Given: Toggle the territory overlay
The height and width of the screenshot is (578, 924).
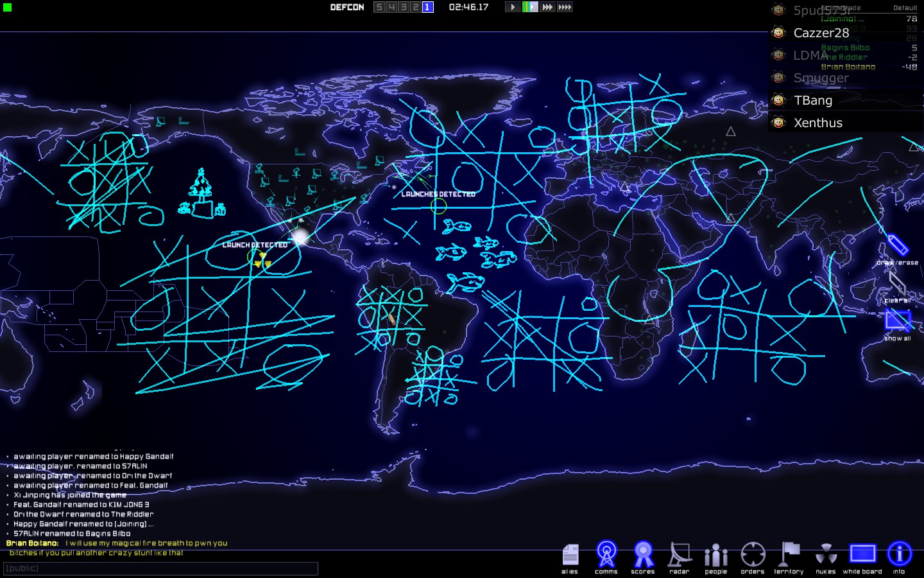Looking at the screenshot, I should click(789, 558).
